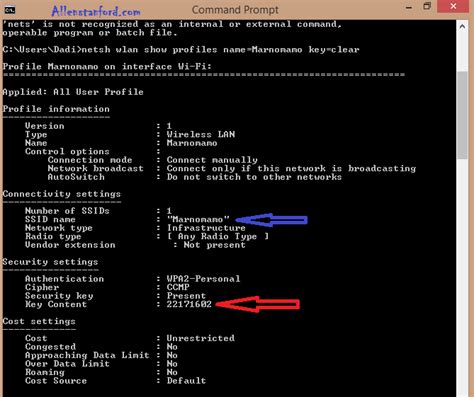Click the 'Wireless LAN' type value

click(201, 134)
